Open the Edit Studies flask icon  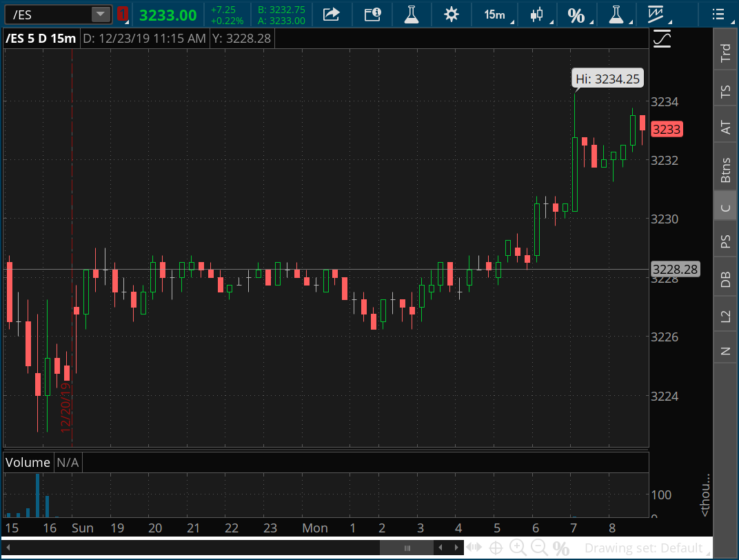[412, 14]
